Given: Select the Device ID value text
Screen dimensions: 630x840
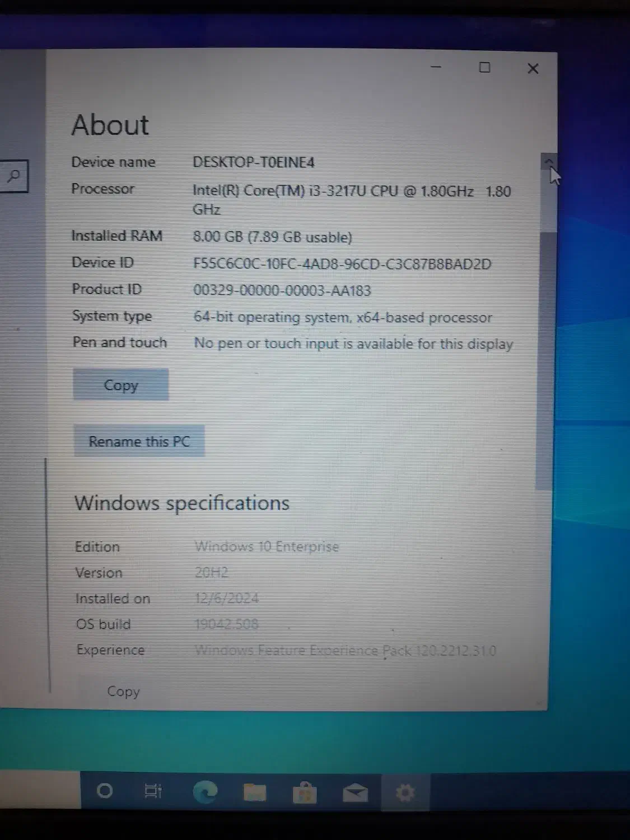Looking at the screenshot, I should tap(342, 264).
